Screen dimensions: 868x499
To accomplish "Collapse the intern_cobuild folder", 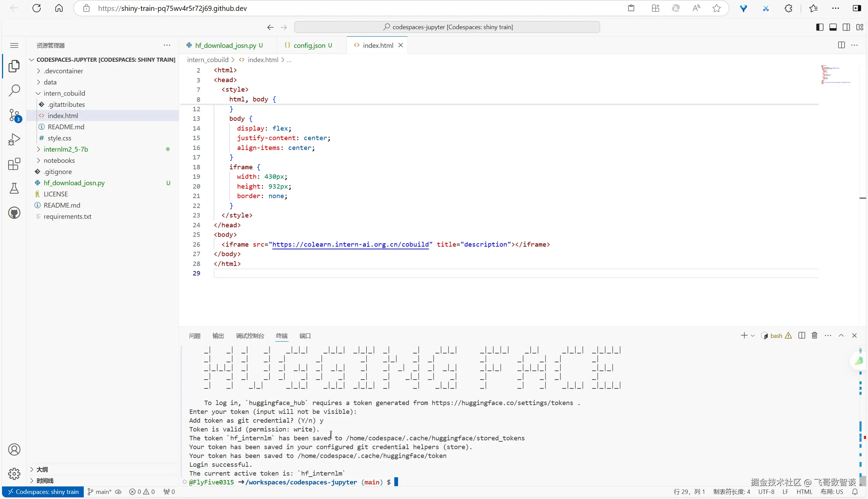I will tap(64, 93).
